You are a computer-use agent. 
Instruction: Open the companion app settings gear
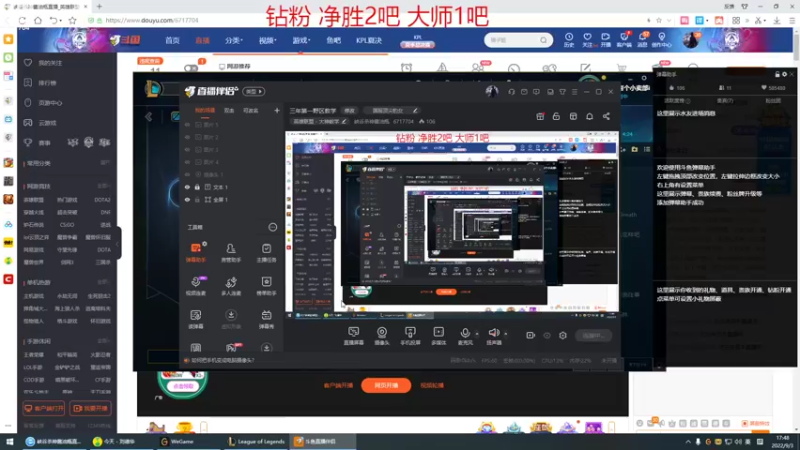[x=563, y=336]
